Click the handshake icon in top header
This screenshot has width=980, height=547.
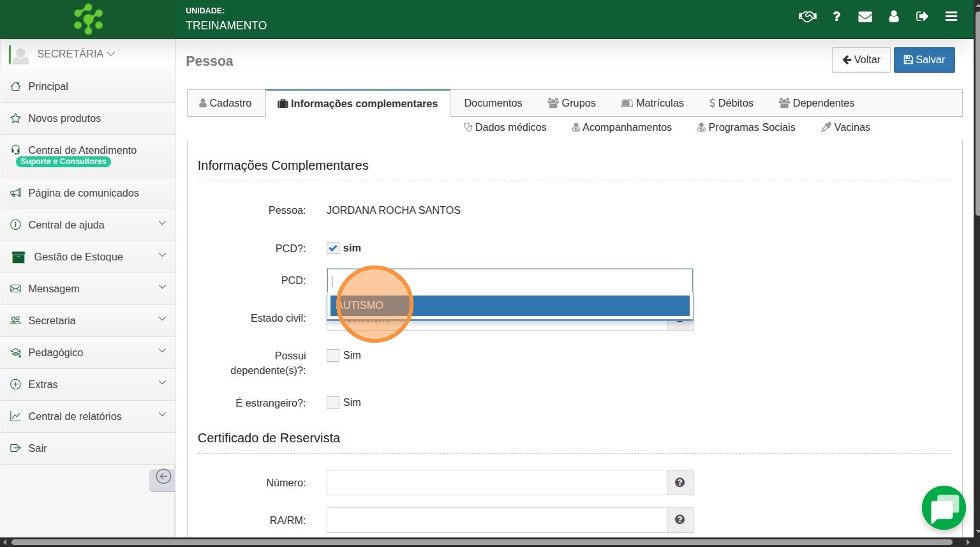click(x=807, y=17)
